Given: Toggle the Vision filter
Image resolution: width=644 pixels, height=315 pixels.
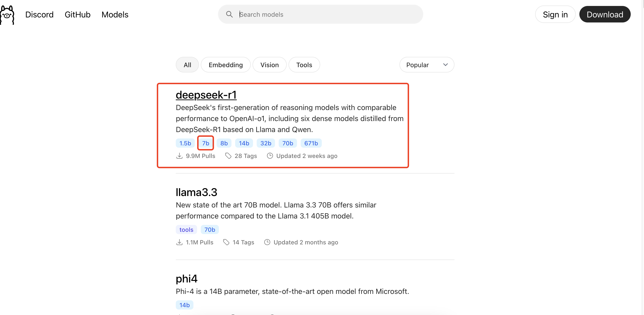Looking at the screenshot, I should coord(269,65).
